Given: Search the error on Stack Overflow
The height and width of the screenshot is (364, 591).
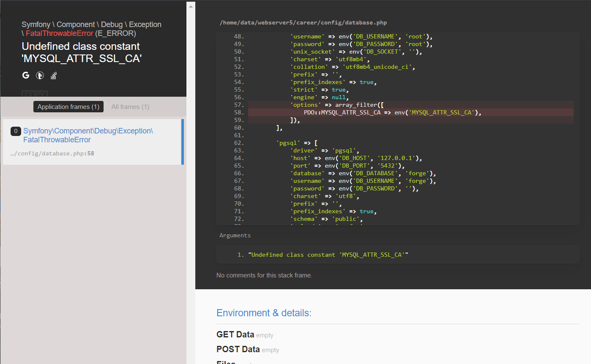Looking at the screenshot, I should click(x=54, y=76).
